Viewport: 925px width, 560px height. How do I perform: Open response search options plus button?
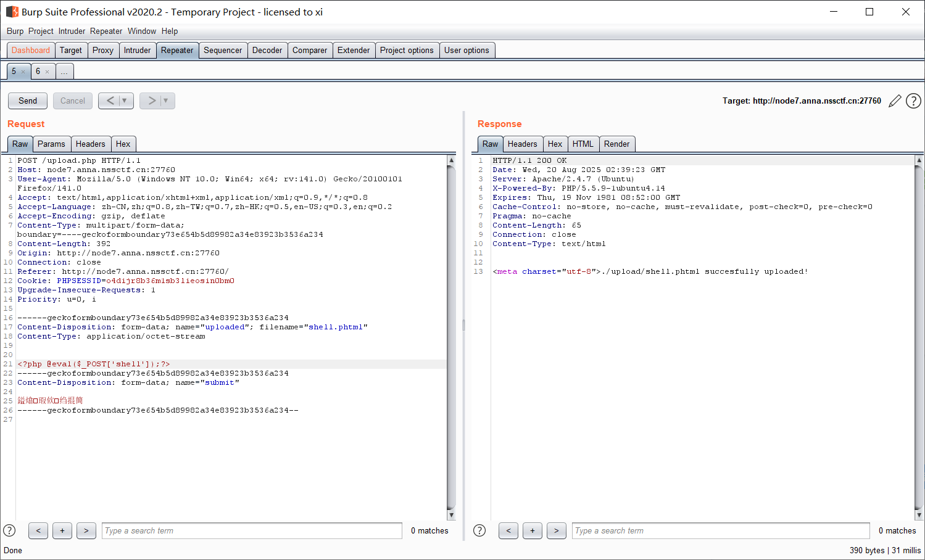pyautogui.click(x=533, y=530)
